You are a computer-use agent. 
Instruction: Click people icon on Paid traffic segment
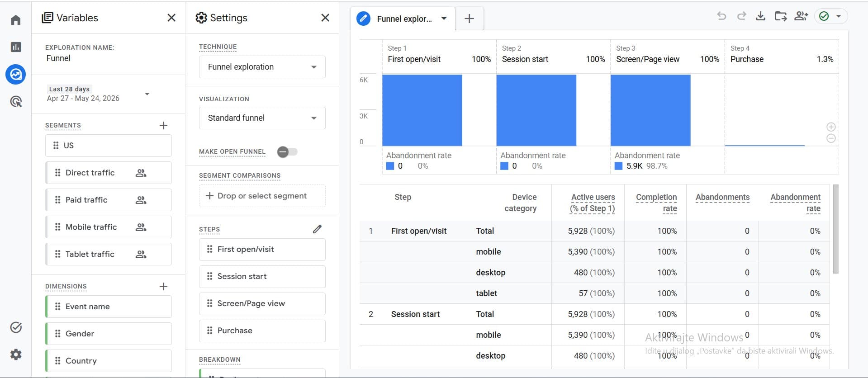pyautogui.click(x=141, y=200)
